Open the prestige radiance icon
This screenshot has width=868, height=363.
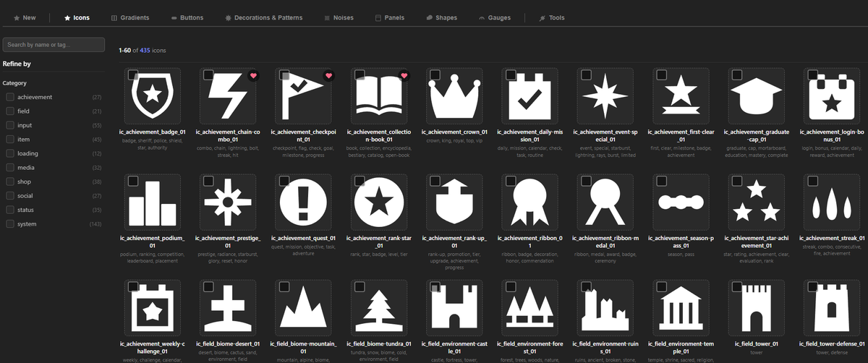(x=228, y=202)
